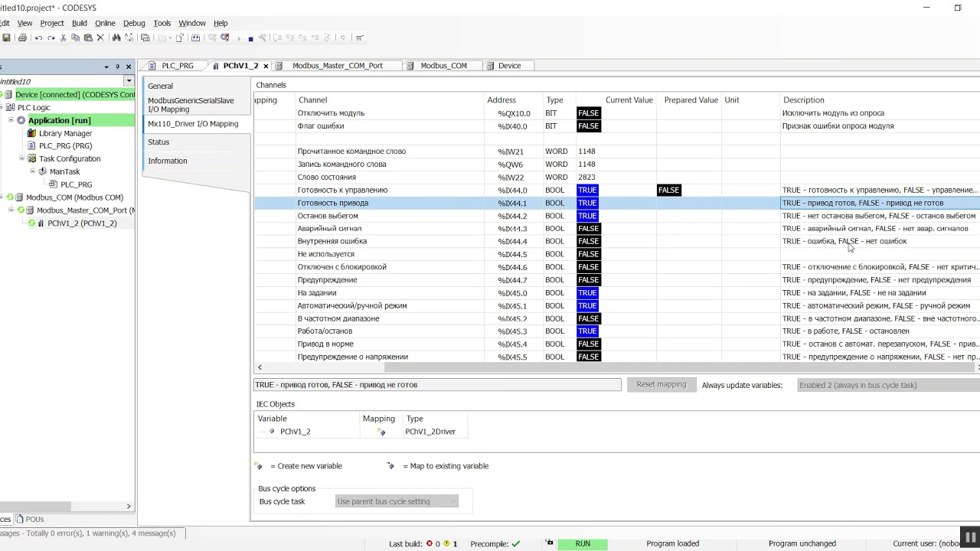Viewport: 980px width, 551px height.
Task: Click the channels scrollbar left arrow
Action: (260, 367)
